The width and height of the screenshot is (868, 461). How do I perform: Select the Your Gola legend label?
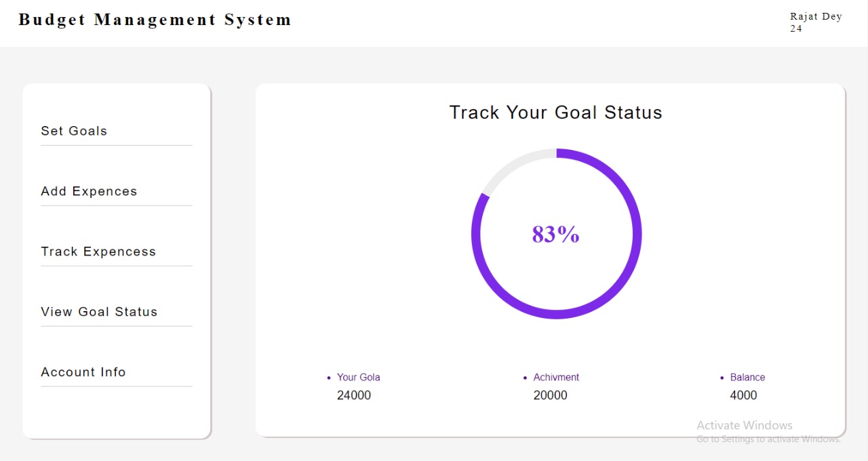358,378
